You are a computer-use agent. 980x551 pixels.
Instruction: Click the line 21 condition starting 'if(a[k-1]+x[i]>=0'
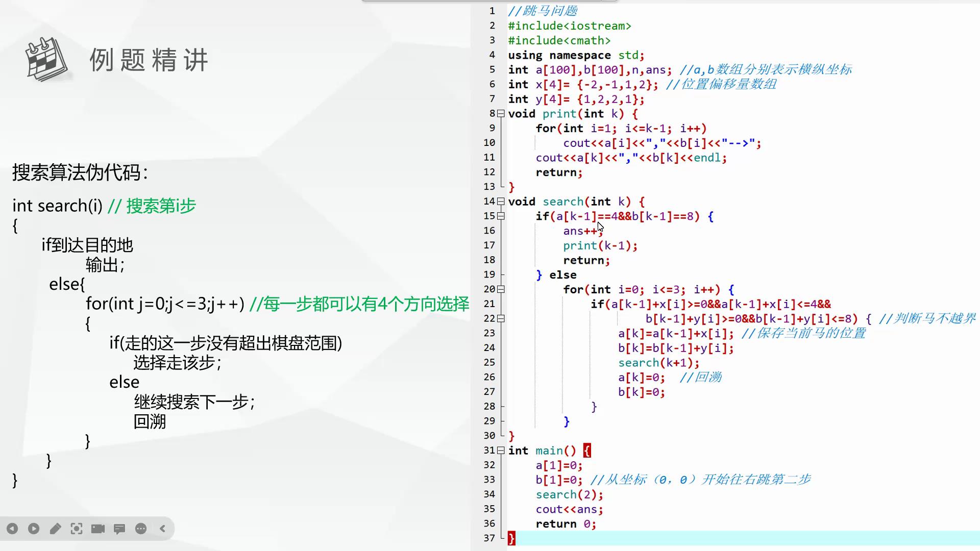pos(711,304)
